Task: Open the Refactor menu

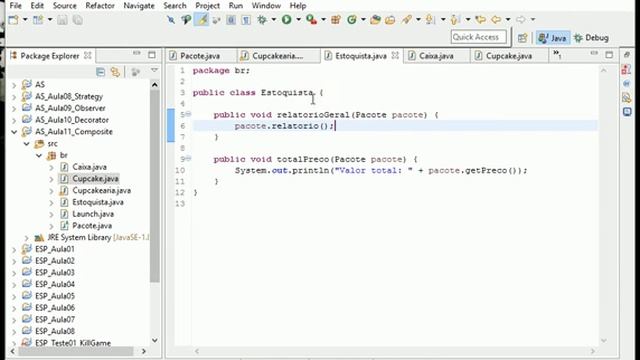Action: 100,6
